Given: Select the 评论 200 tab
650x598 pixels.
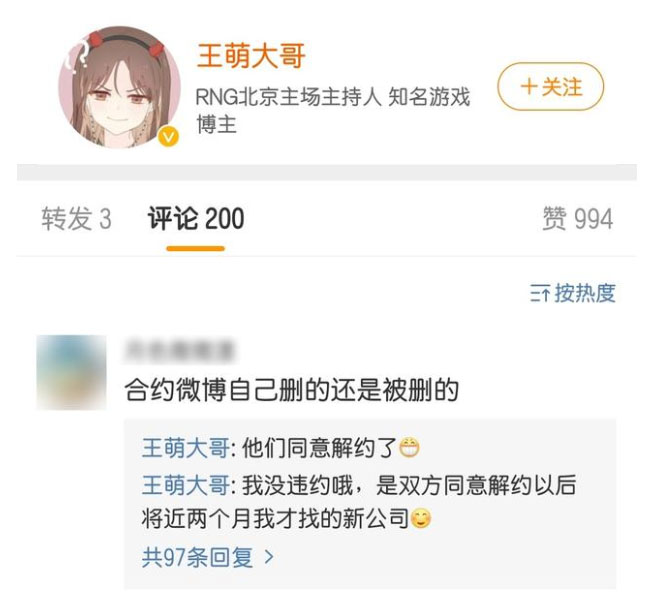Looking at the screenshot, I should pyautogui.click(x=196, y=219).
